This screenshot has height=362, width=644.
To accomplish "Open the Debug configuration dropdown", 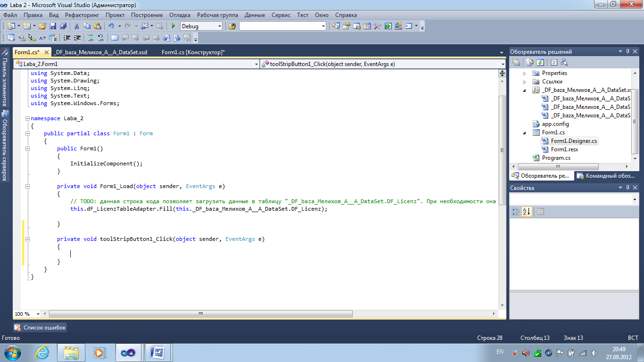I will (x=219, y=26).
